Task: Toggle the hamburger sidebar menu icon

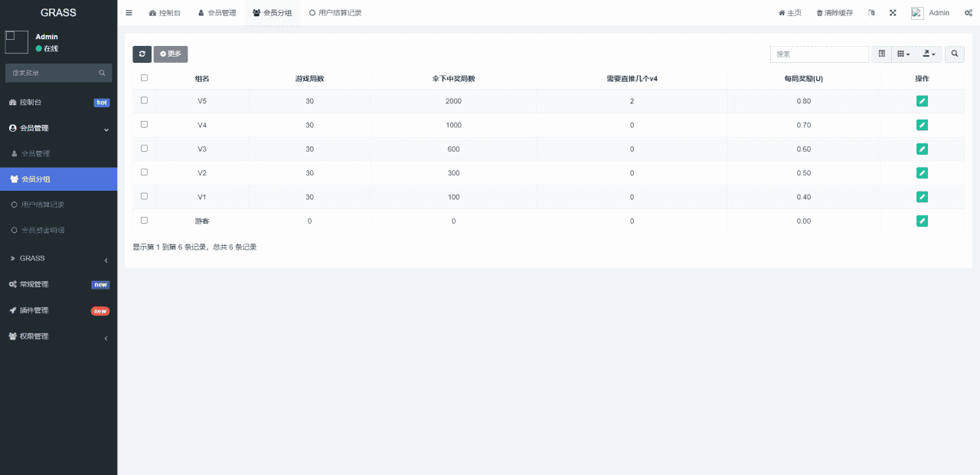Action: [x=129, y=13]
